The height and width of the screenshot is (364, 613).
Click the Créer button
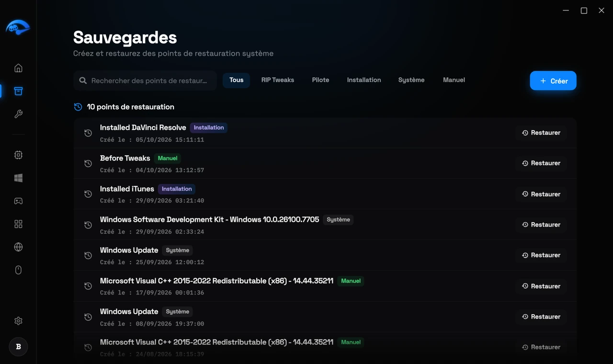coord(553,81)
